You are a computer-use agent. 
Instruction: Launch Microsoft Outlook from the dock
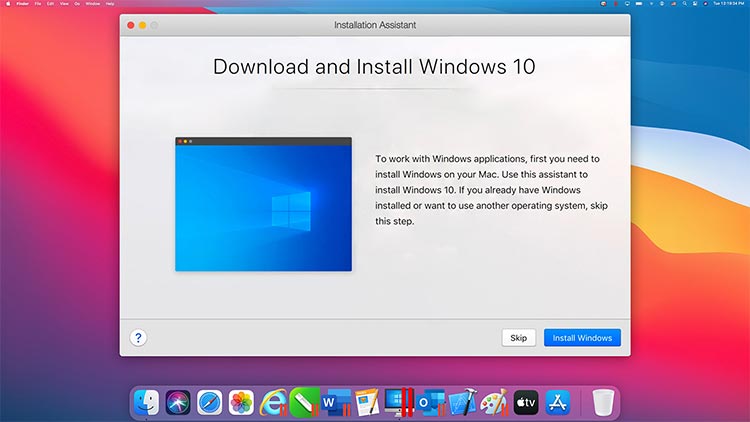pos(430,402)
